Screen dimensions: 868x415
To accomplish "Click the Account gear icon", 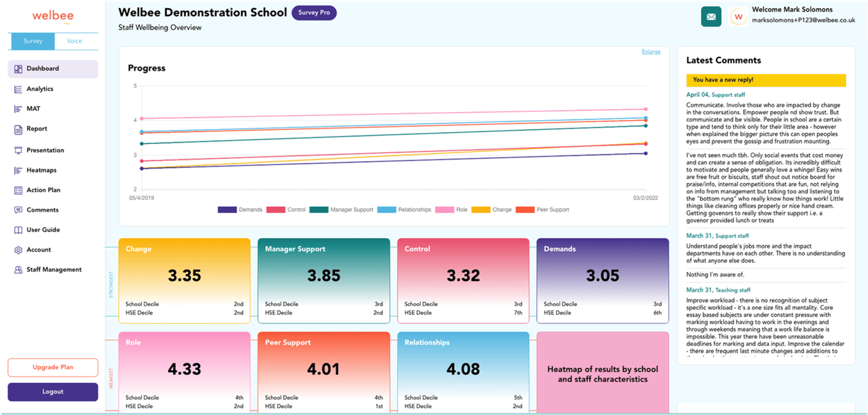I will click(18, 250).
